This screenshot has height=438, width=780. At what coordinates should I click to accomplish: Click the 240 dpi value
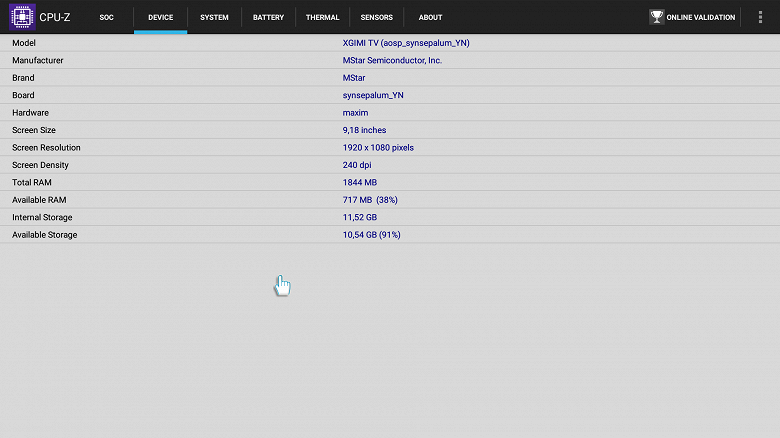[x=357, y=165]
